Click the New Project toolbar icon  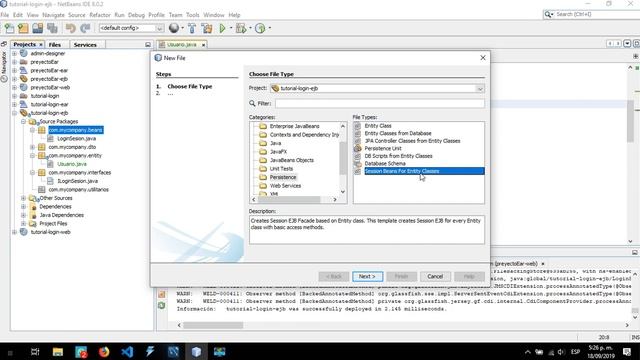23,28
